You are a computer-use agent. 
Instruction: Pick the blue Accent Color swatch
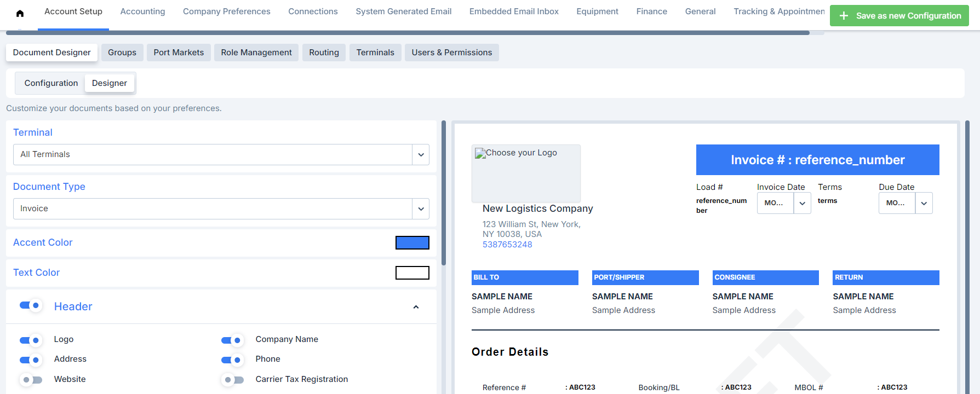click(x=412, y=242)
